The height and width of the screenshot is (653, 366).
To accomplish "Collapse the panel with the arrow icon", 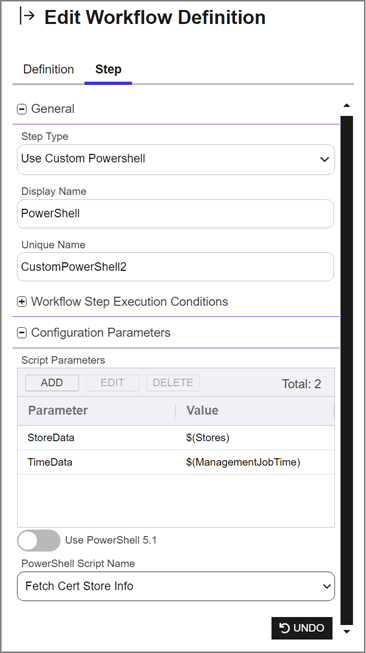I will tap(27, 17).
